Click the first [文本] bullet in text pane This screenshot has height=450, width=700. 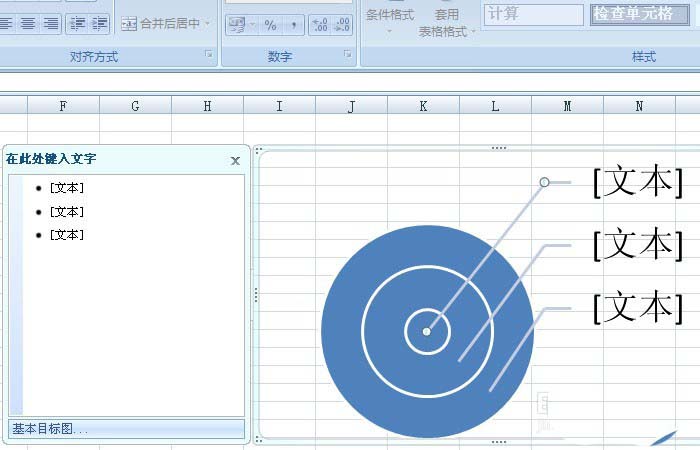coord(67,188)
